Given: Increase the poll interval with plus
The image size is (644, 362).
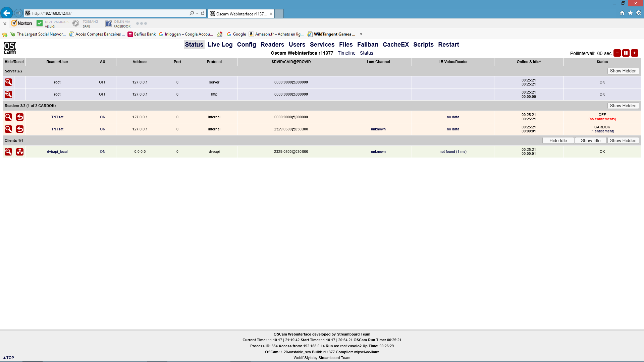Looking at the screenshot, I should [x=635, y=53].
